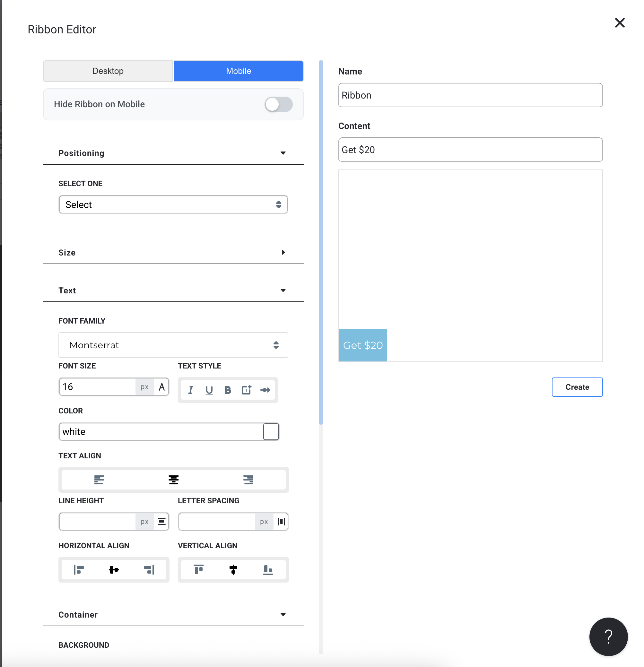Screen dimensions: 644x667
Task: Select left text align option
Action: (x=99, y=480)
